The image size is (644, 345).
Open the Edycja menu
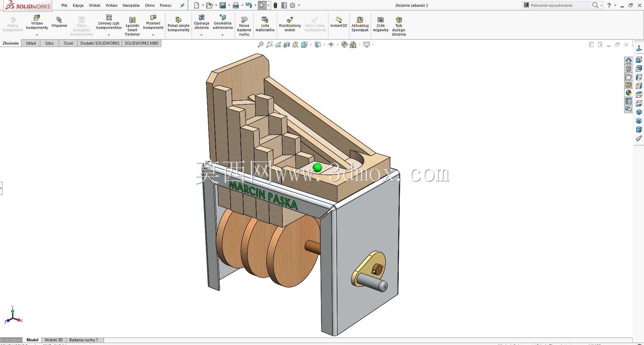tap(78, 5)
